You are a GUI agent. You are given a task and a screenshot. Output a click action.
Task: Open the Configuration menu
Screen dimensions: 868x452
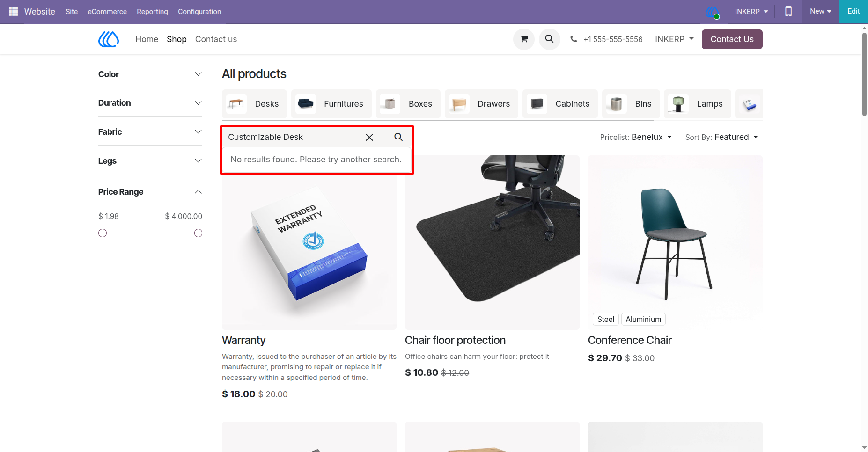click(199, 12)
